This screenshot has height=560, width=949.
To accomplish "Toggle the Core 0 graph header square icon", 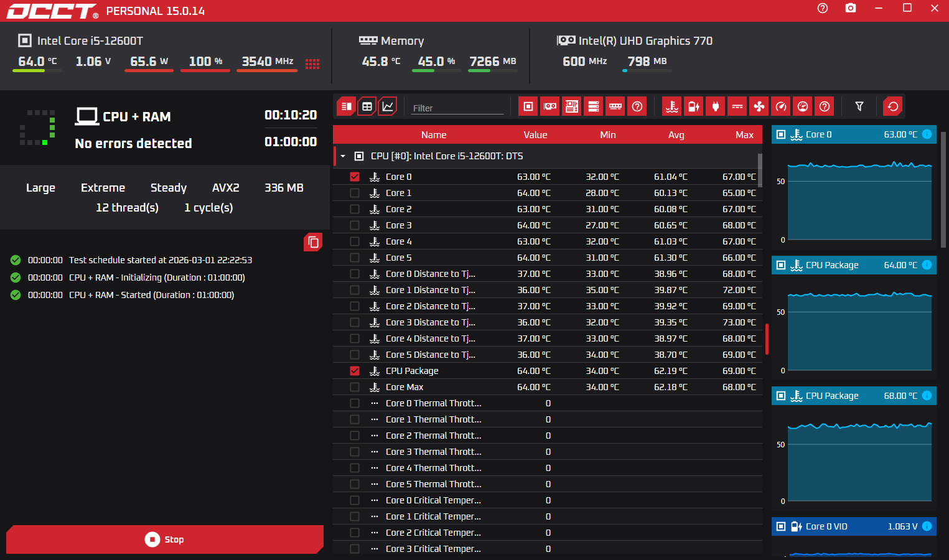I will (x=781, y=134).
